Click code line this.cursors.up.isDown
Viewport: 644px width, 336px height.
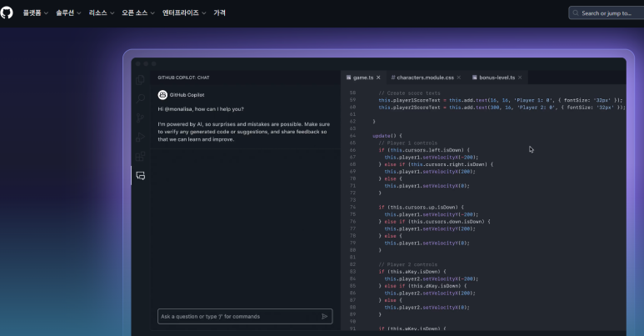click(x=421, y=208)
